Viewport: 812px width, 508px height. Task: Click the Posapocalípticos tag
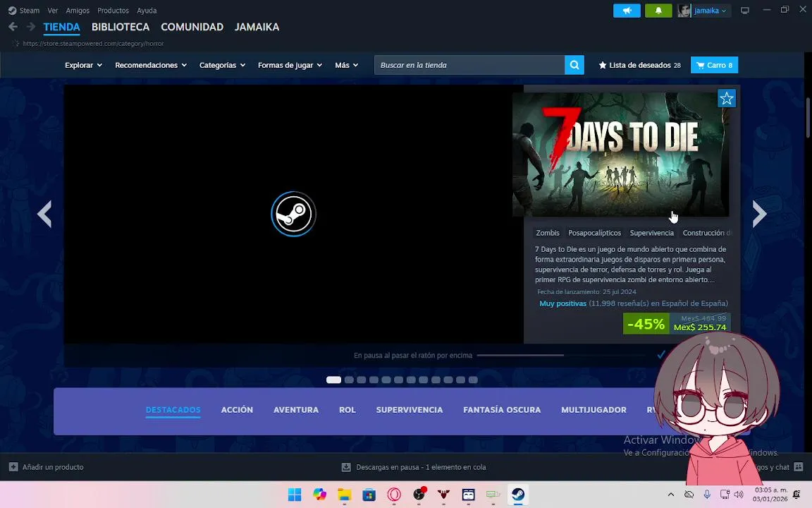point(594,233)
